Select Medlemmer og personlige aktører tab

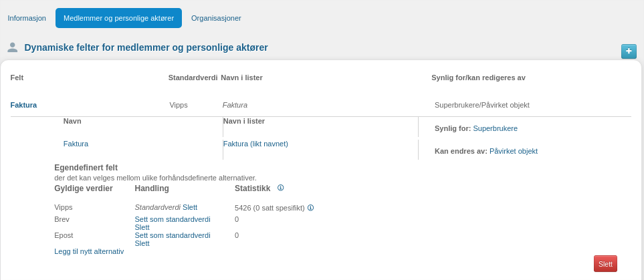pos(118,18)
